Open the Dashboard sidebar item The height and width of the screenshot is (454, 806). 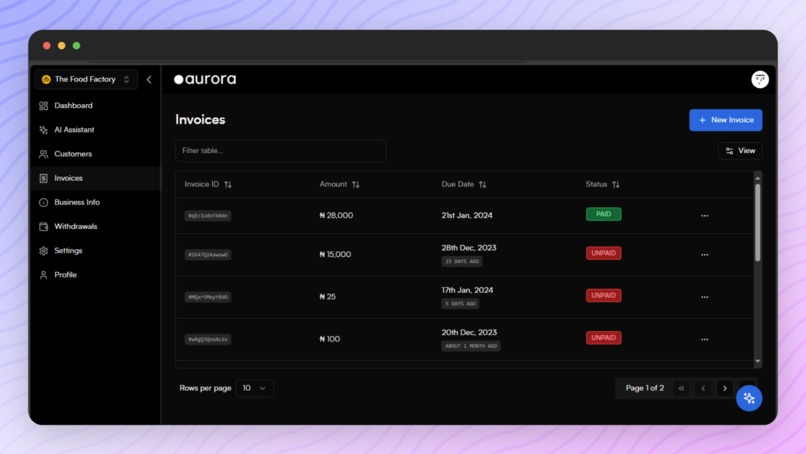pos(96,105)
